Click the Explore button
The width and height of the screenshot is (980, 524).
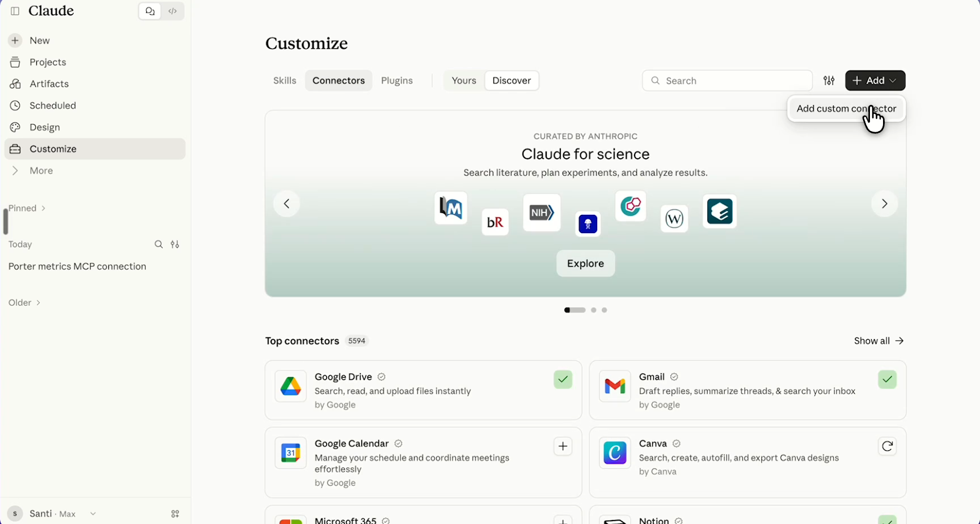point(585,263)
